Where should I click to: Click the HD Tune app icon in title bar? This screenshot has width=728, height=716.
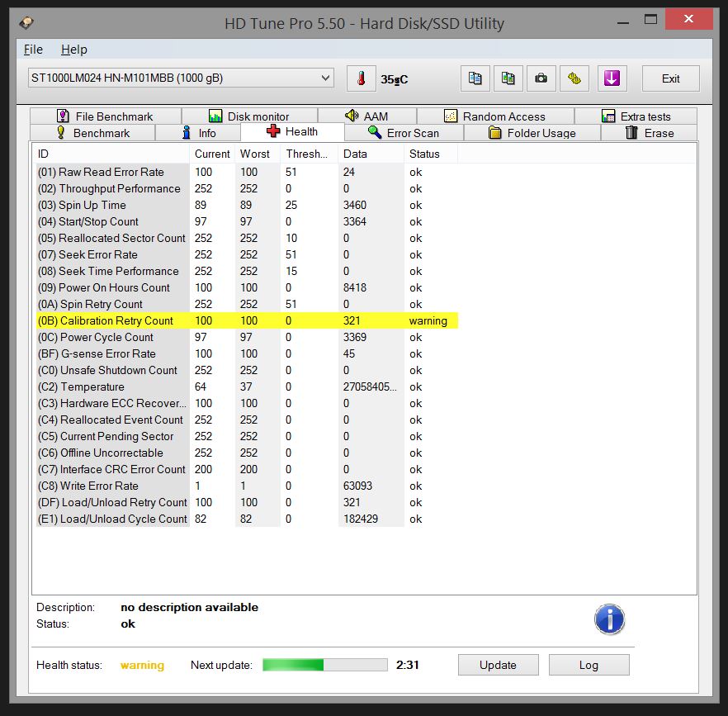click(x=26, y=22)
